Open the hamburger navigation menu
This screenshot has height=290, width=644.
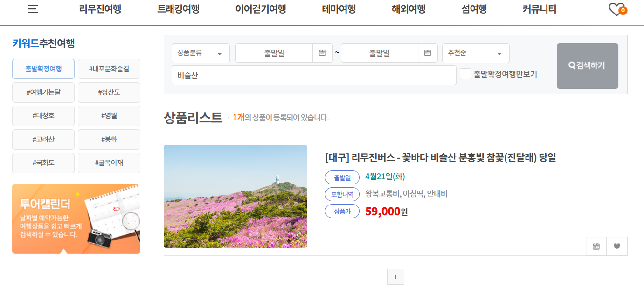click(x=32, y=8)
